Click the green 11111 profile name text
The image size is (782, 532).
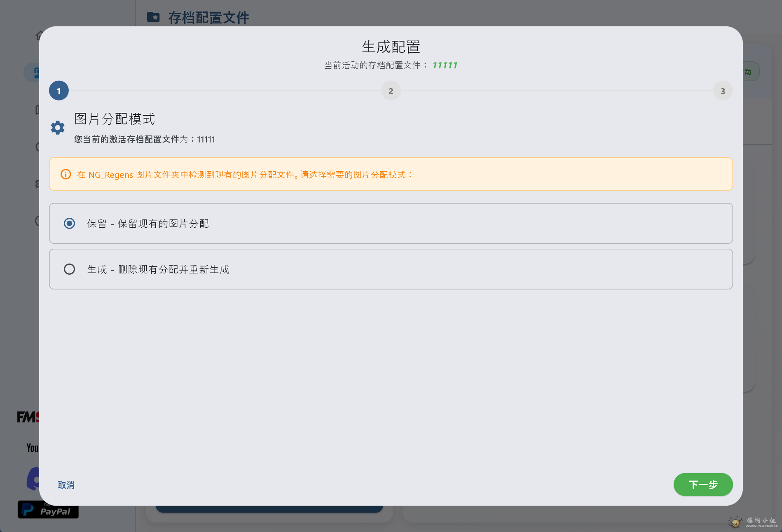point(445,65)
